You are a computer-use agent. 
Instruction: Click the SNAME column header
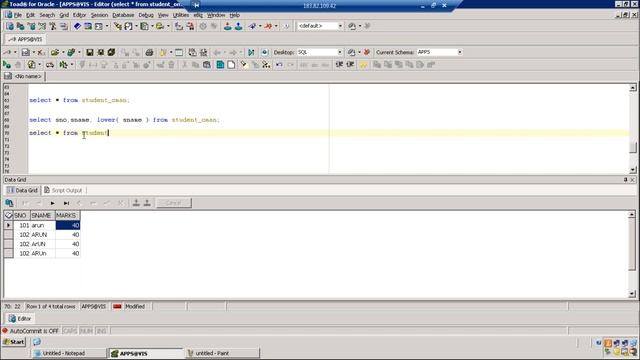42,215
